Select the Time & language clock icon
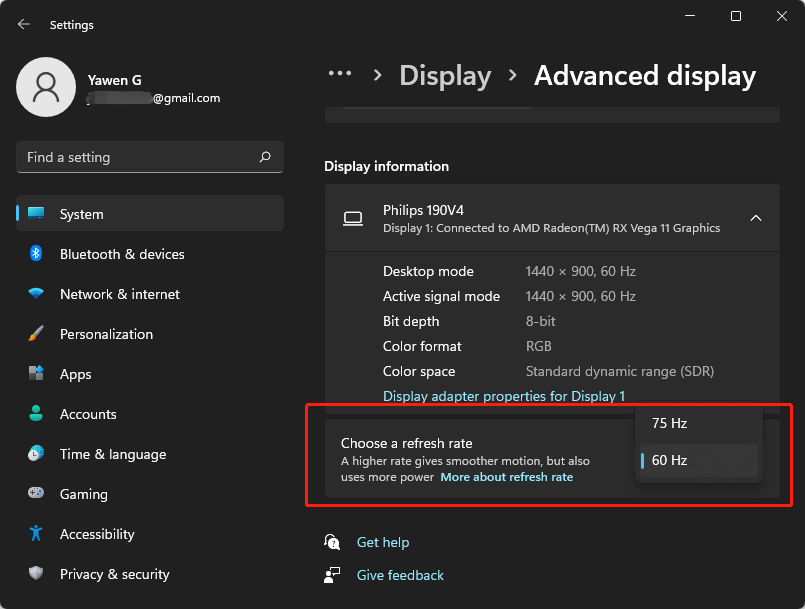This screenshot has height=609, width=805. pos(37,454)
